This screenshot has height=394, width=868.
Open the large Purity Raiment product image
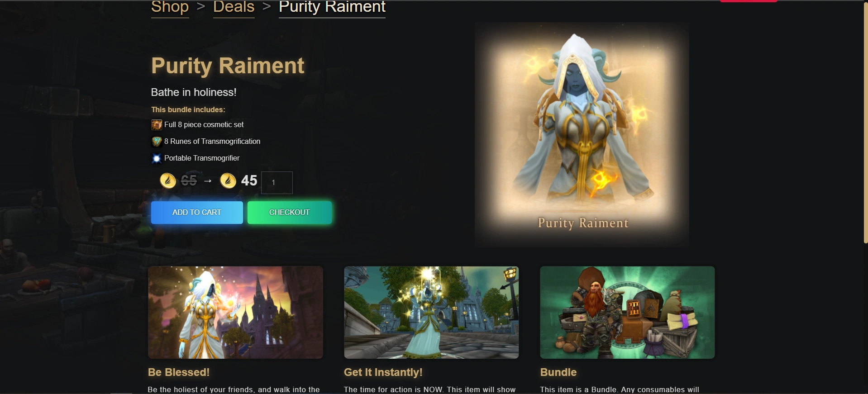(582, 135)
